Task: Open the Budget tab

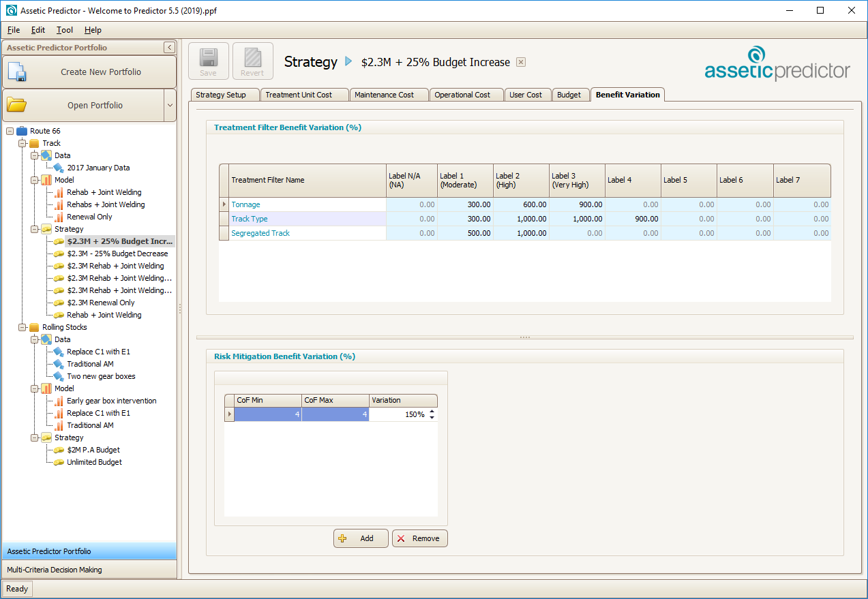Action: (x=569, y=95)
